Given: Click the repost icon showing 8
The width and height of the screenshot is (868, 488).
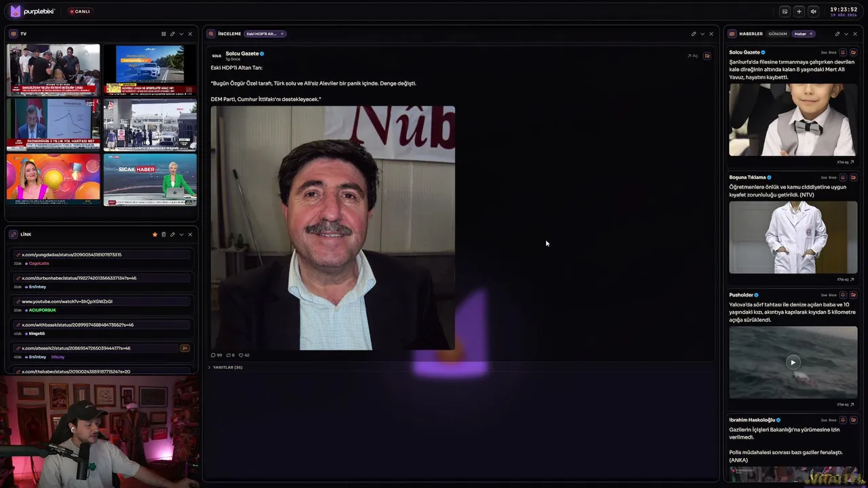Looking at the screenshot, I should [230, 355].
